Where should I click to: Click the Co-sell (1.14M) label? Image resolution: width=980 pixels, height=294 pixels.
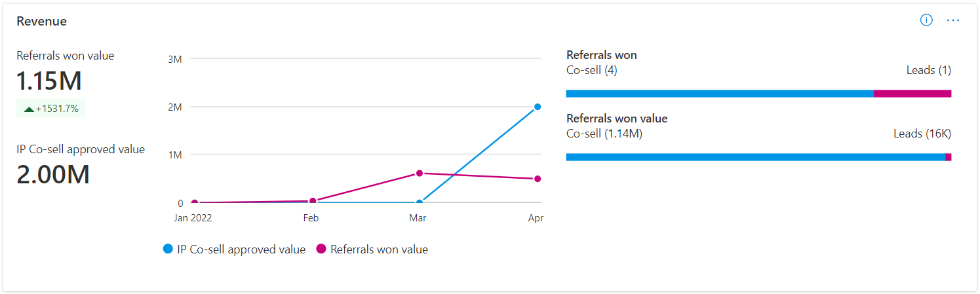pyautogui.click(x=604, y=134)
